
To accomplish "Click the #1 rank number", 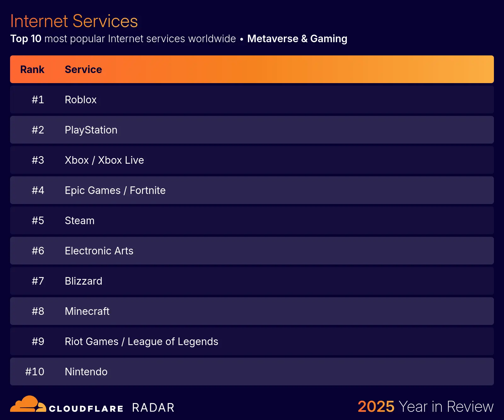I will tap(38, 100).
